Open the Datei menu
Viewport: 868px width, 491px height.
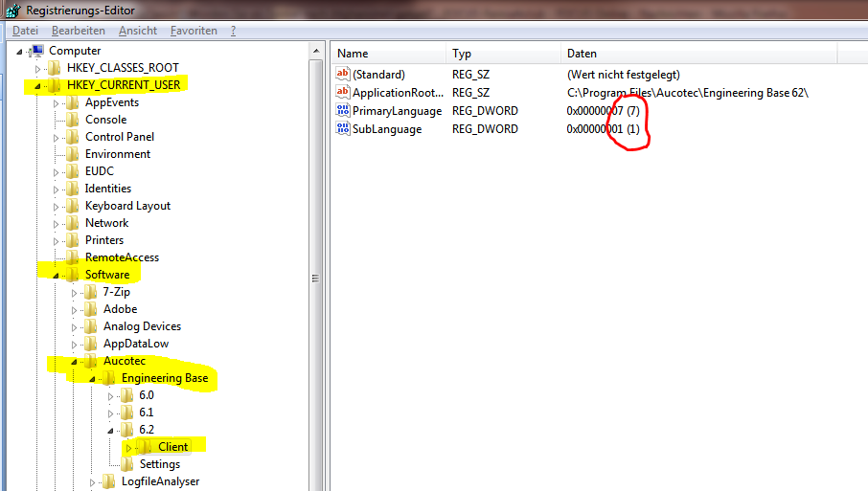tap(26, 31)
